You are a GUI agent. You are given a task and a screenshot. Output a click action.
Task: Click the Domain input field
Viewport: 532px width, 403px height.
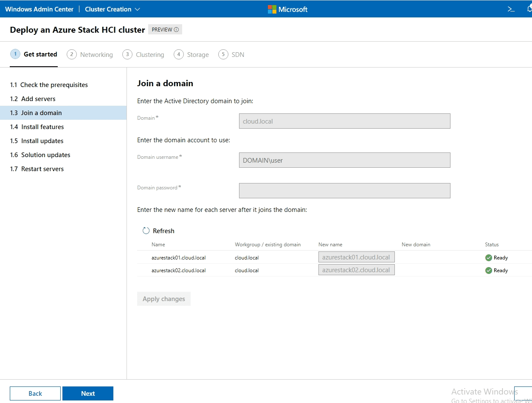coord(344,121)
